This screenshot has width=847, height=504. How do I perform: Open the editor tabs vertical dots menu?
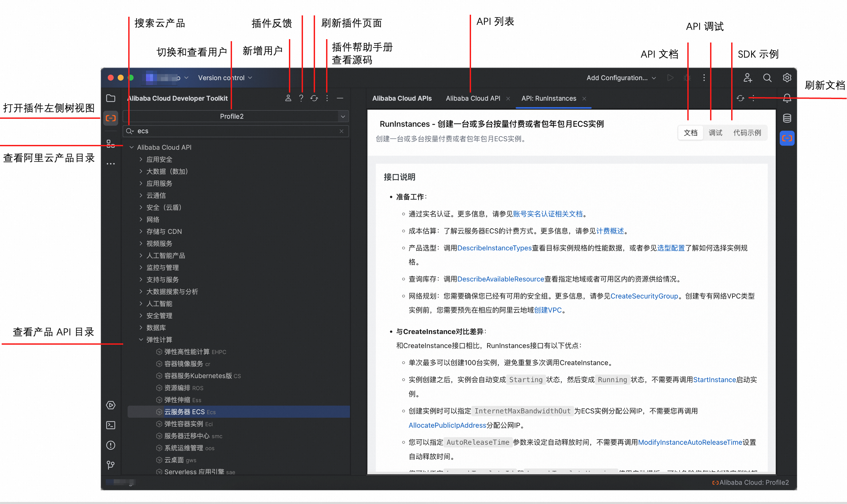753,98
